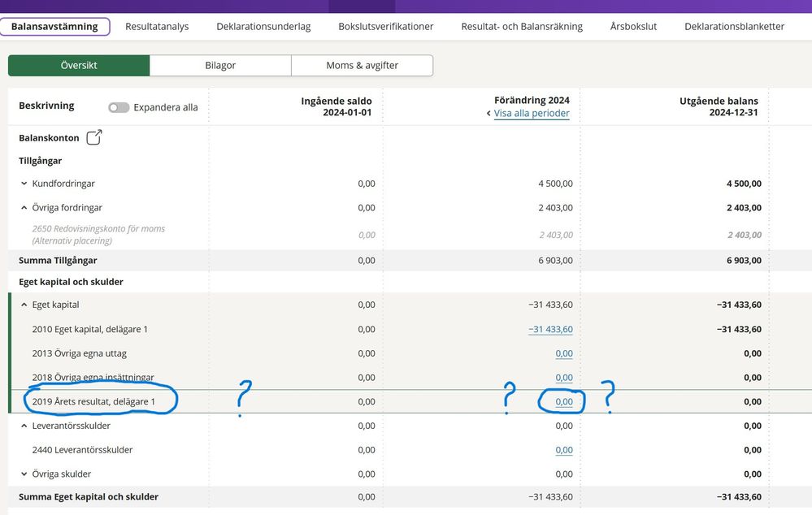
Task: Click circled 0,00 link for account 2019
Action: pyautogui.click(x=563, y=401)
